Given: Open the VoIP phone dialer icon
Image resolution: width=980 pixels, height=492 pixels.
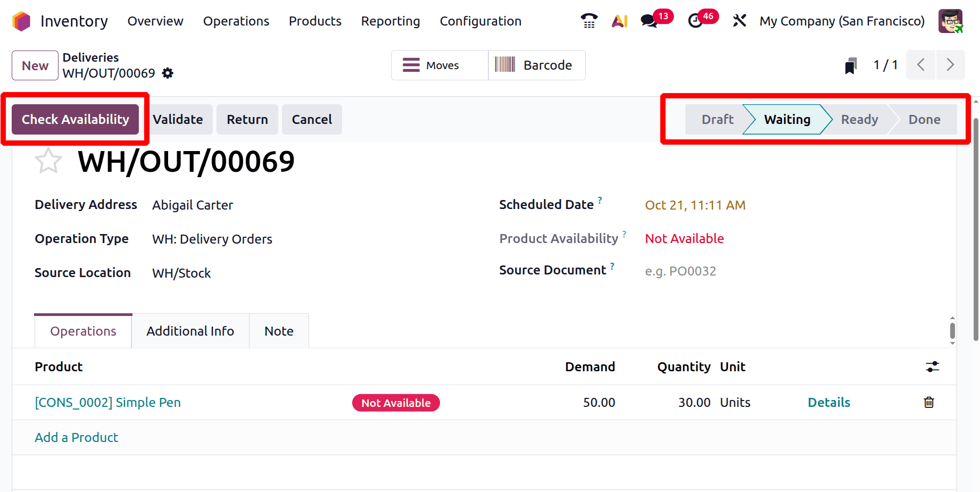Looking at the screenshot, I should pos(589,21).
